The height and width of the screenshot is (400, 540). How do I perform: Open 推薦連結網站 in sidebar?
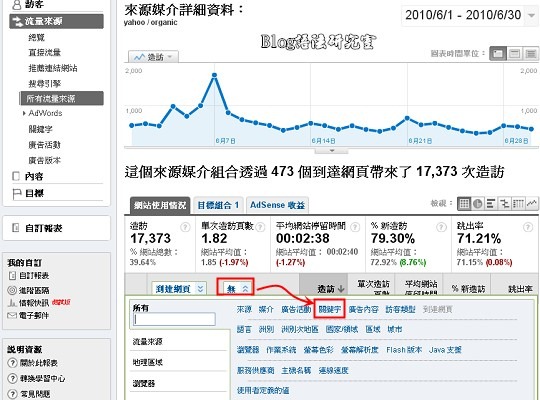tap(53, 68)
